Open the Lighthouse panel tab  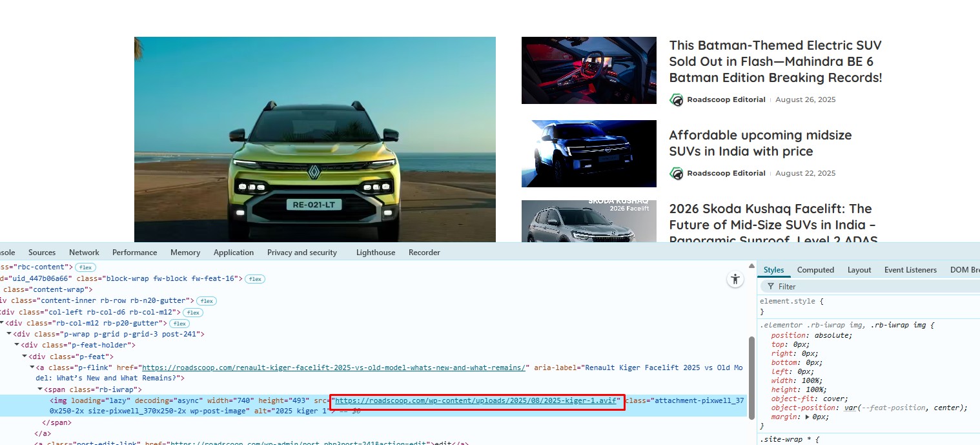375,253
